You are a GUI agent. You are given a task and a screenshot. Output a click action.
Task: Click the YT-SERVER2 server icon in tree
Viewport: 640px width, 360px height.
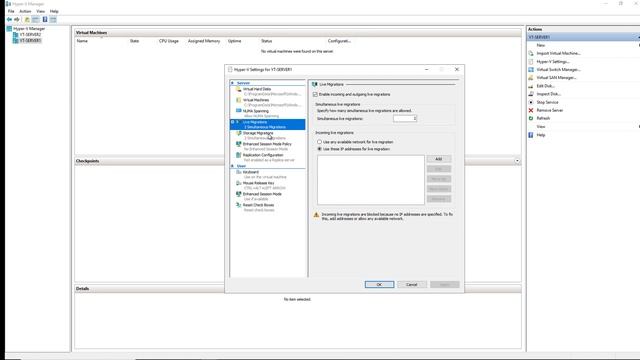tap(16, 35)
